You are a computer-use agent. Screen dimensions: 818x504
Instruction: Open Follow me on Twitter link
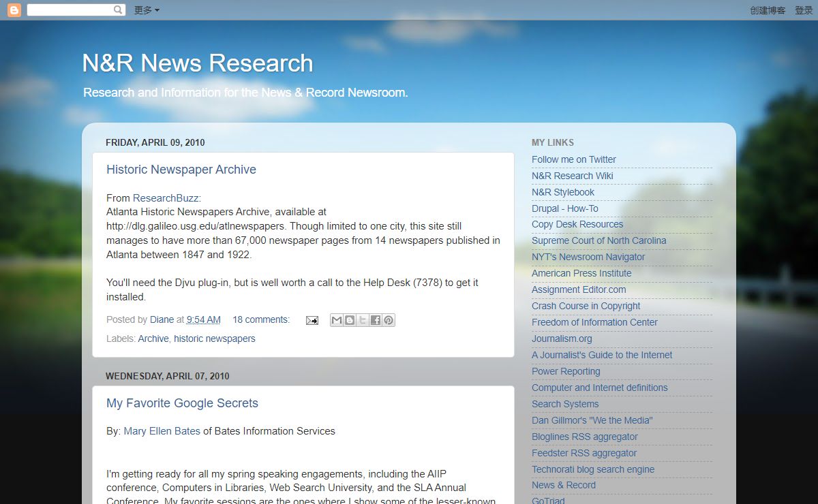(x=574, y=159)
